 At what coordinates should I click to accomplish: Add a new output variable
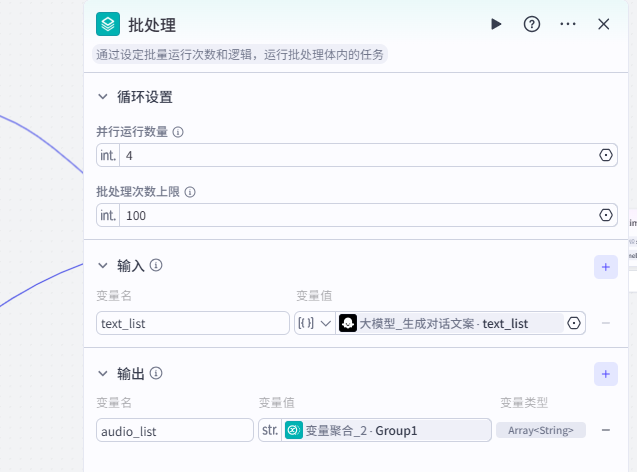[605, 374]
